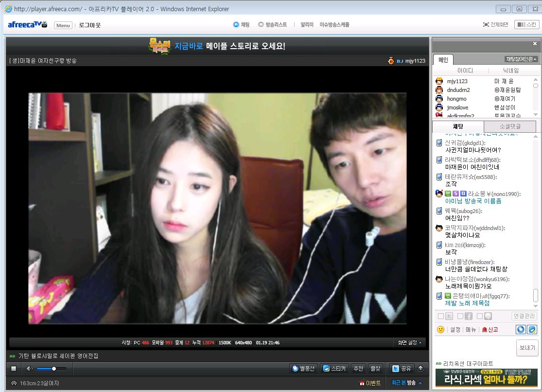Open the Menu button next to afreecaTV logo

pos(63,25)
